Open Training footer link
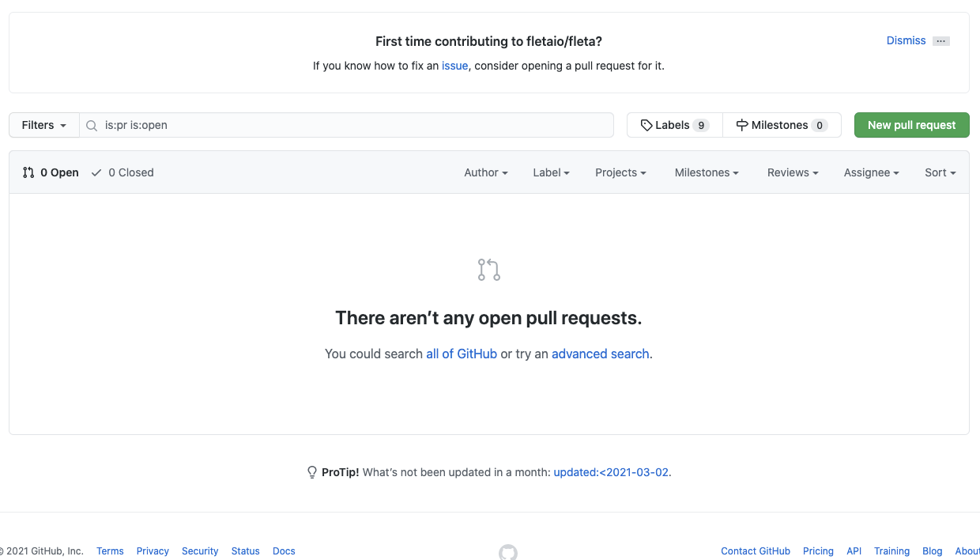Image resolution: width=980 pixels, height=560 pixels. point(891,551)
